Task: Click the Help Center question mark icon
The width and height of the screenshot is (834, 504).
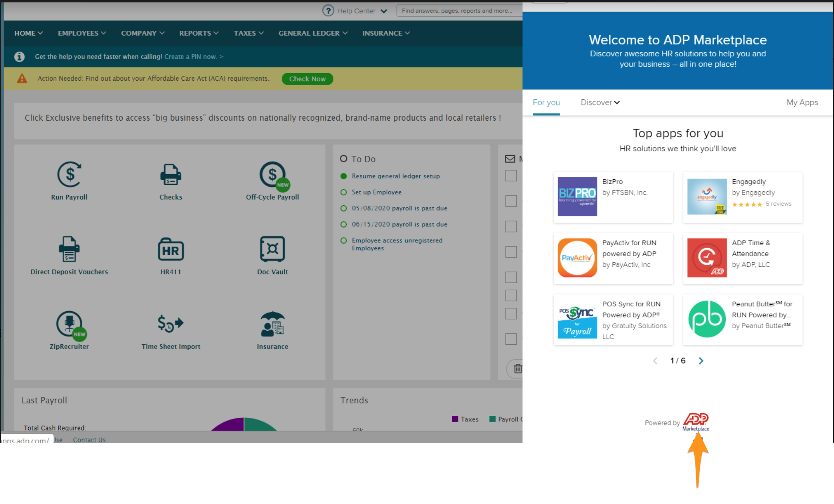Action: pyautogui.click(x=328, y=11)
